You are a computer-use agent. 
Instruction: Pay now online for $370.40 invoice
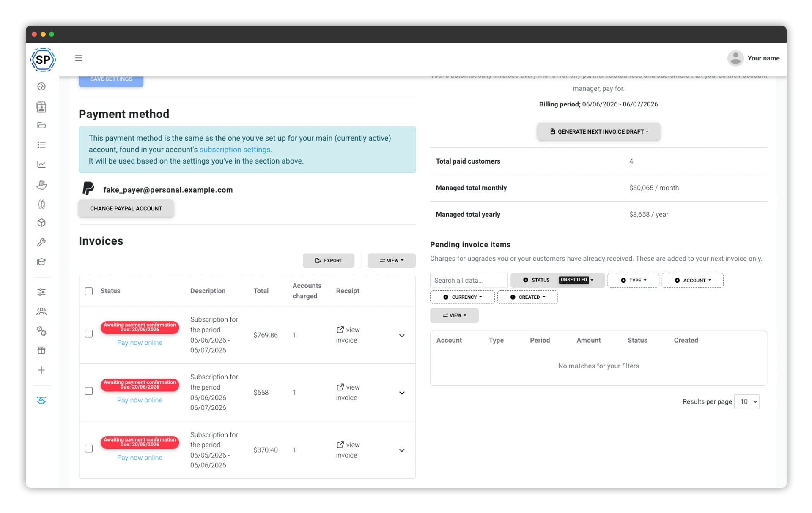(x=140, y=458)
